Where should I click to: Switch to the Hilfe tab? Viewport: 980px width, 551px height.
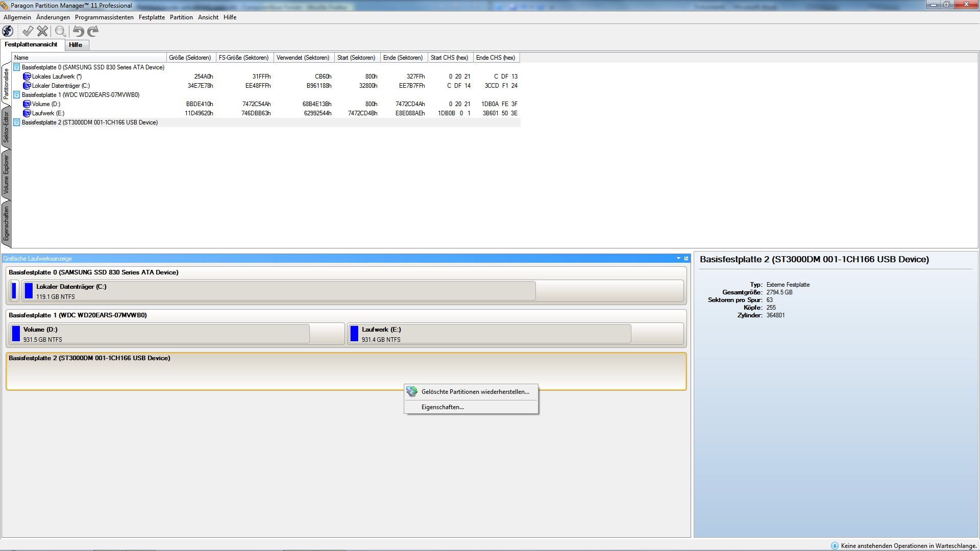tap(76, 45)
